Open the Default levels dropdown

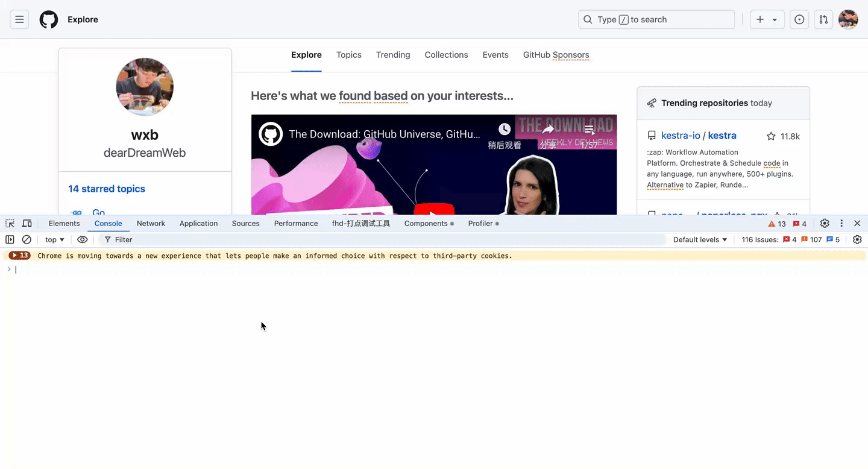pos(700,239)
